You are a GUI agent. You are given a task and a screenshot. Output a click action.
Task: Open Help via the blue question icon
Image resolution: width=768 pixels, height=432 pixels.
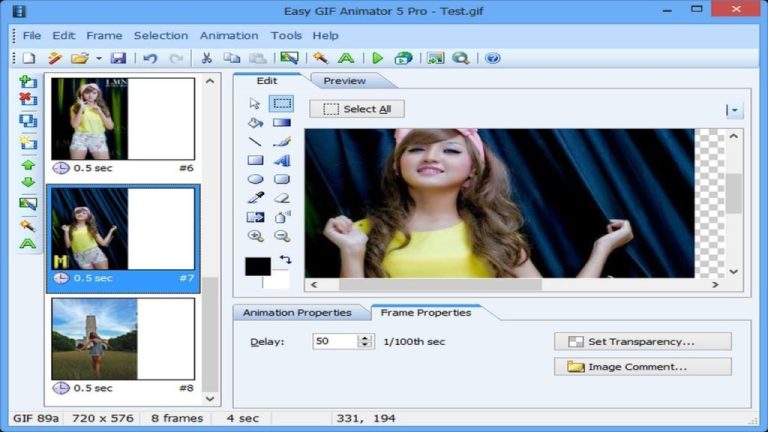click(x=492, y=58)
